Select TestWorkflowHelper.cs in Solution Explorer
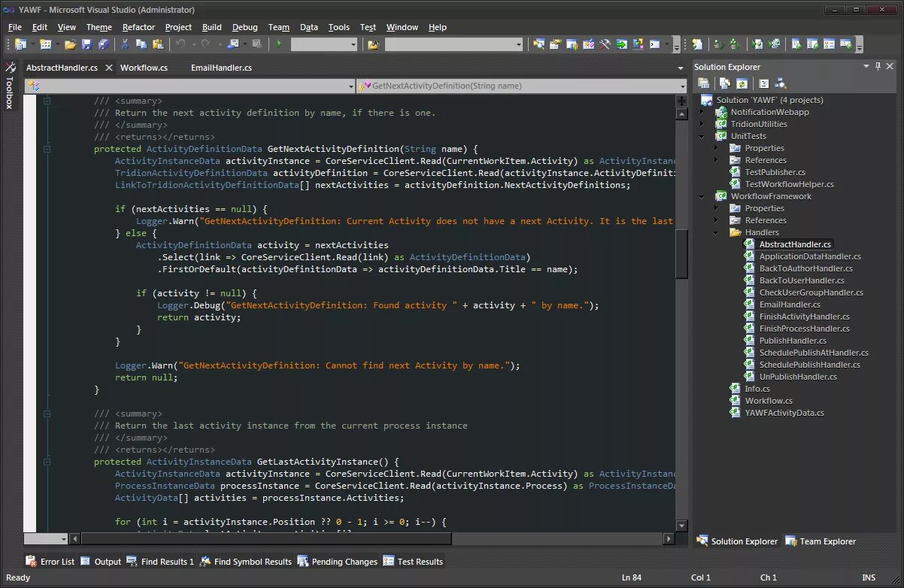Image resolution: width=904 pixels, height=588 pixels. (x=789, y=184)
